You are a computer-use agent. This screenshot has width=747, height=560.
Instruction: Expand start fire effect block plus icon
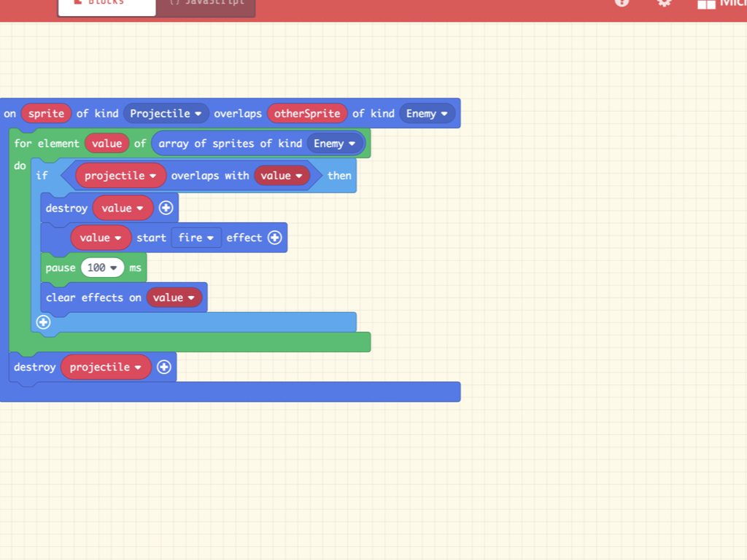275,238
